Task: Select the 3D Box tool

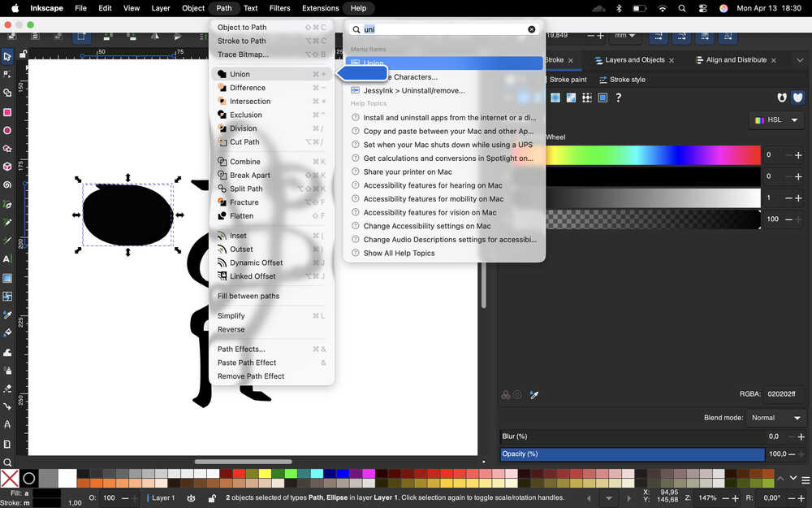Action: click(7, 167)
